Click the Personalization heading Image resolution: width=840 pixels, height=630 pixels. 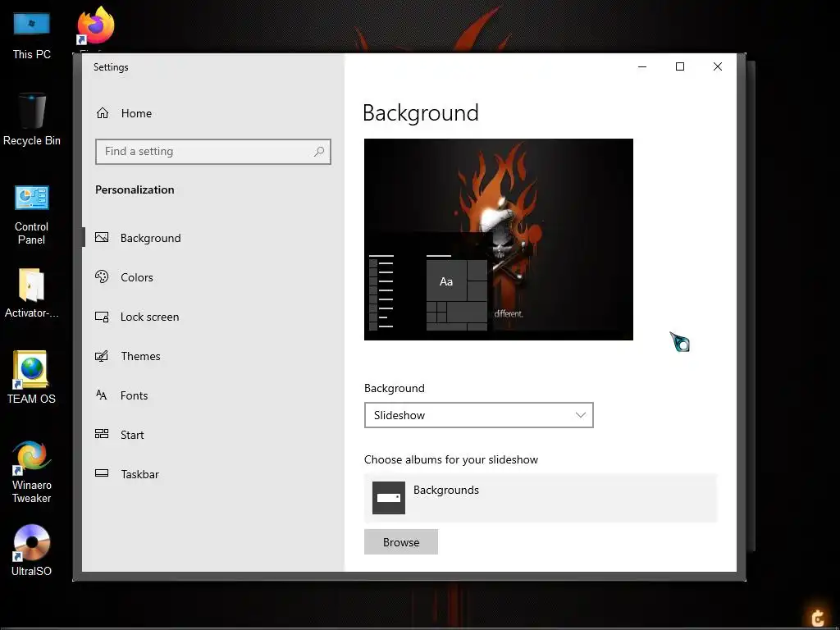[x=135, y=189]
